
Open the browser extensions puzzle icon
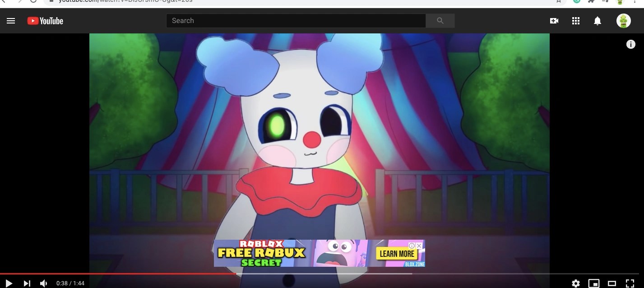tap(591, 1)
